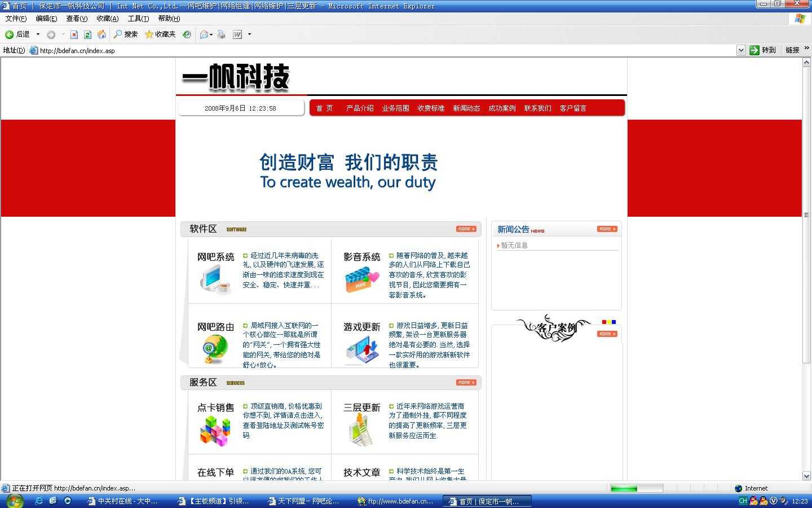Click the 点卡销售 colored cubes icon

tap(215, 431)
